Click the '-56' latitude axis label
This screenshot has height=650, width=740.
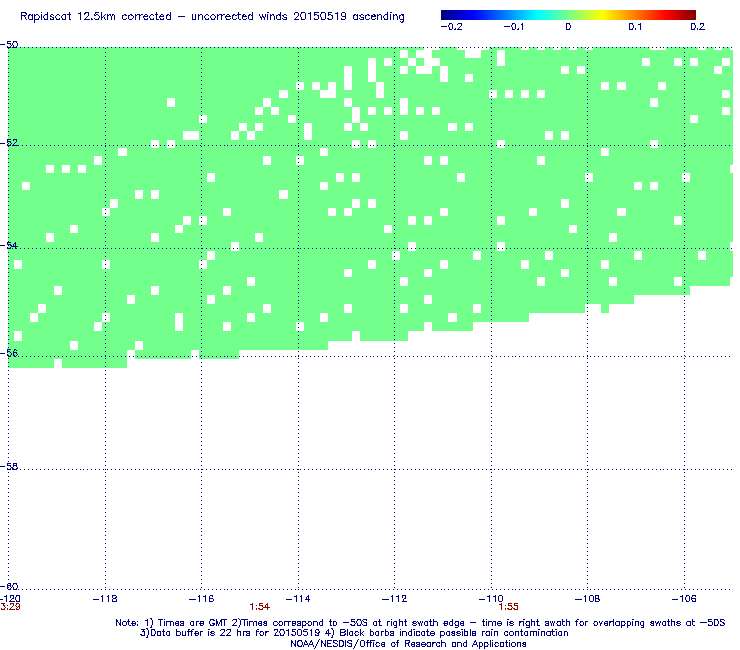(x=9, y=353)
